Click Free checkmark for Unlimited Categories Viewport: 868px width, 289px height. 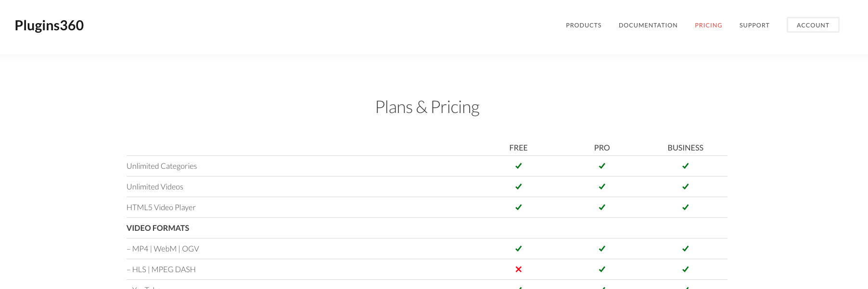518,166
